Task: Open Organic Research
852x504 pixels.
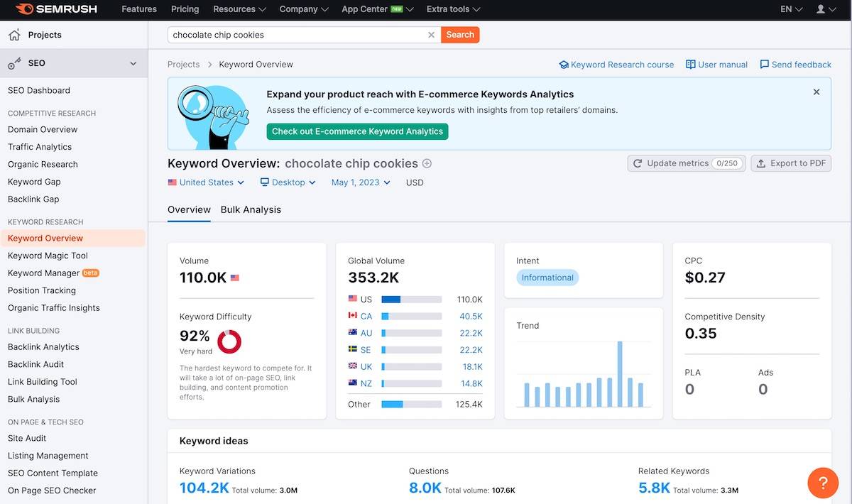Action: pos(43,164)
